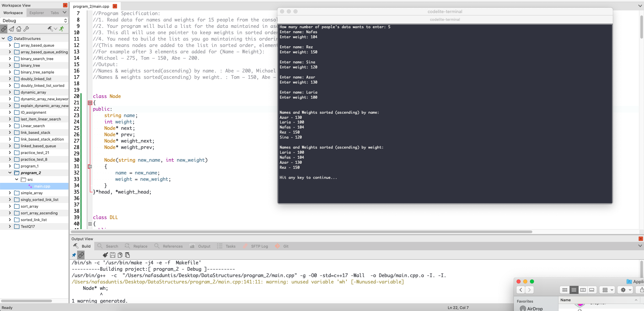Viewport: 644px width, 311px height.
Task: Open the Search output tab
Action: 108,246
